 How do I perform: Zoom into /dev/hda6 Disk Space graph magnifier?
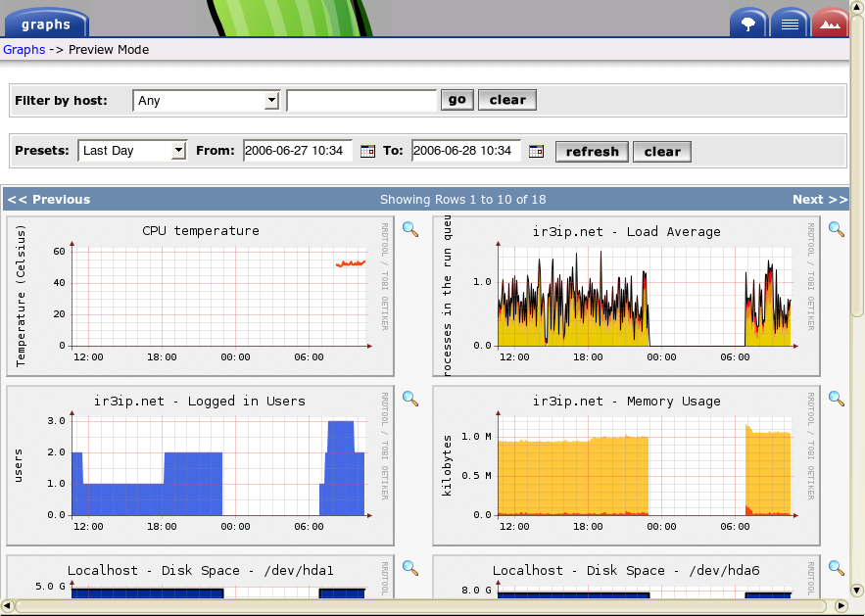click(837, 567)
